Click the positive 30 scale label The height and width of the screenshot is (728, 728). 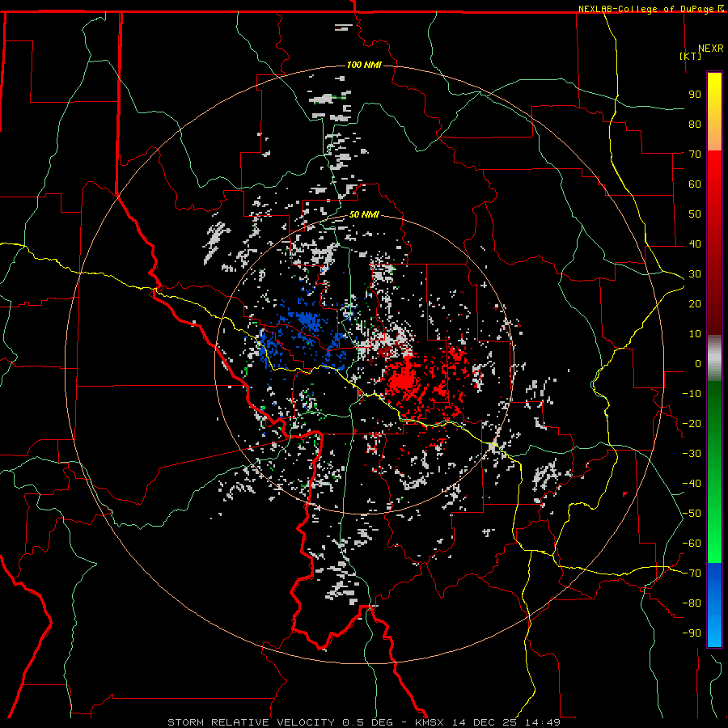coord(695,274)
